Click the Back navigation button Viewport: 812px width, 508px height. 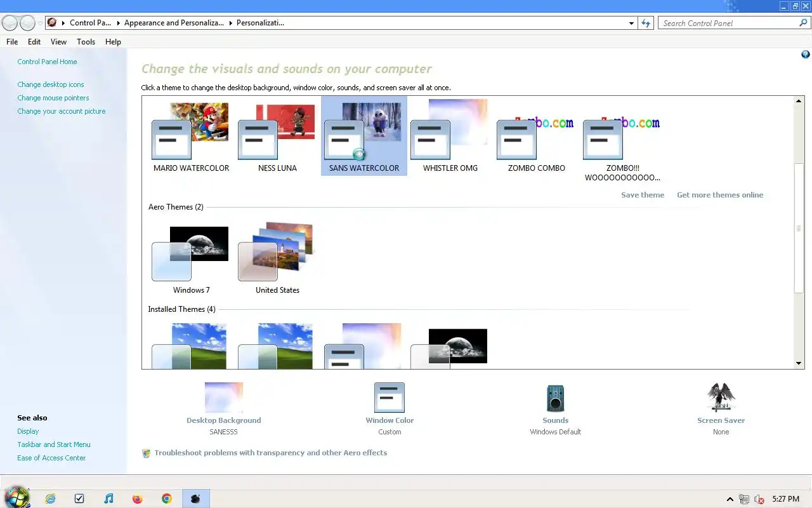(10, 23)
